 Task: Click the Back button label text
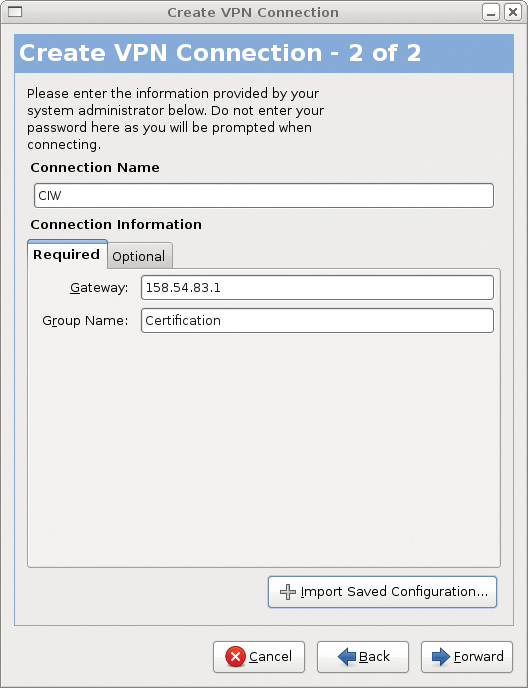[x=374, y=656]
